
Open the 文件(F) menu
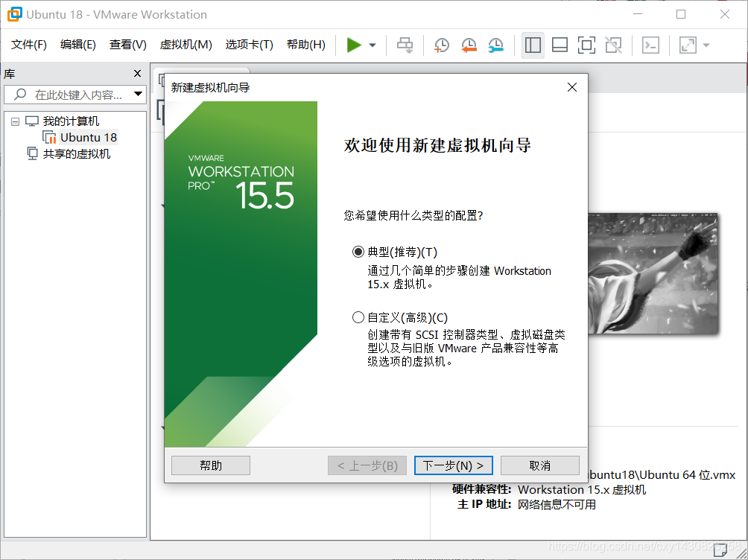click(x=29, y=45)
